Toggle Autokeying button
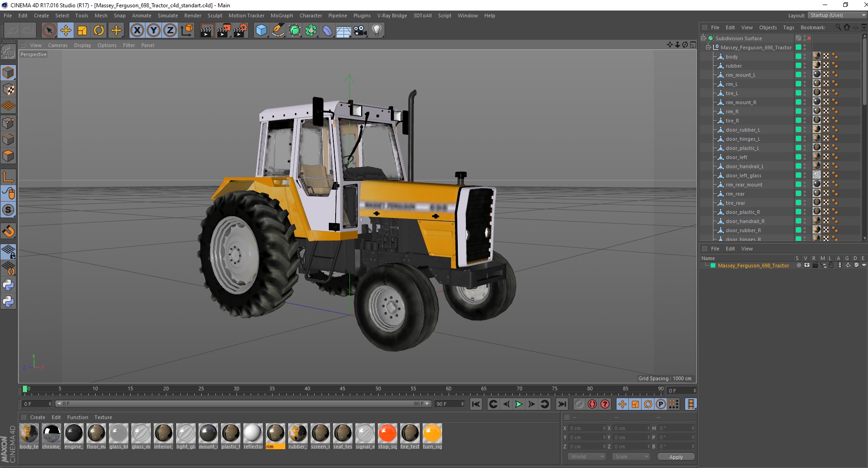The width and height of the screenshot is (868, 468). (592, 404)
